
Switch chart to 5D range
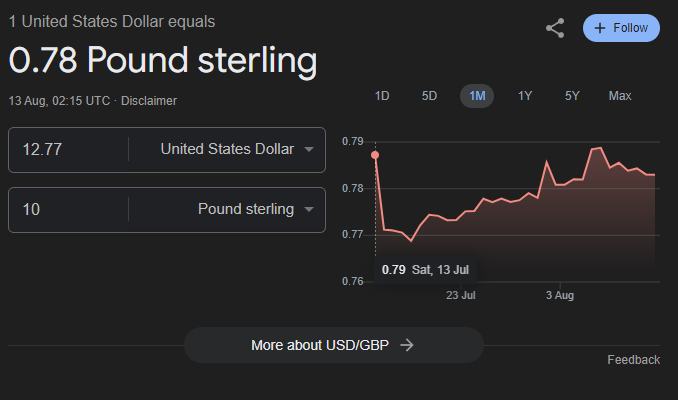tap(429, 96)
